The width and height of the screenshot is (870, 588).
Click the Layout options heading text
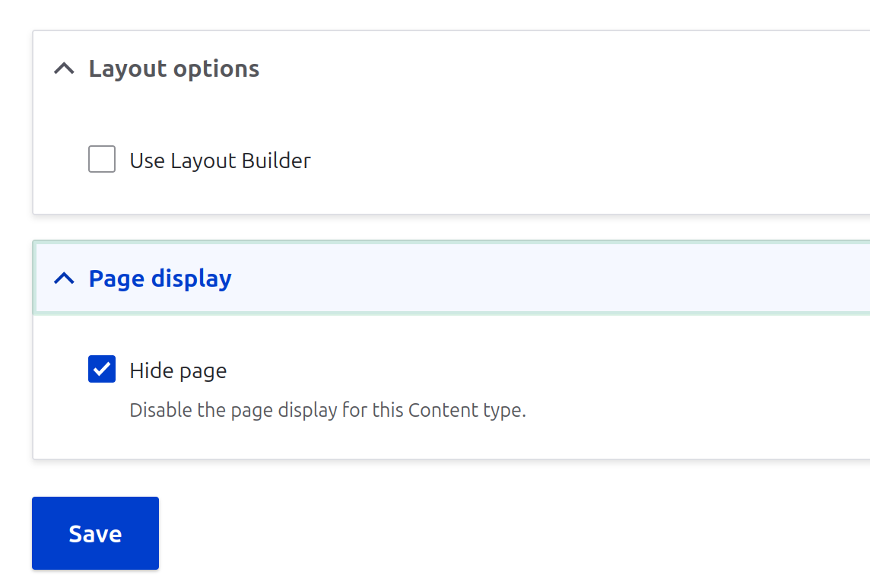coord(173,68)
